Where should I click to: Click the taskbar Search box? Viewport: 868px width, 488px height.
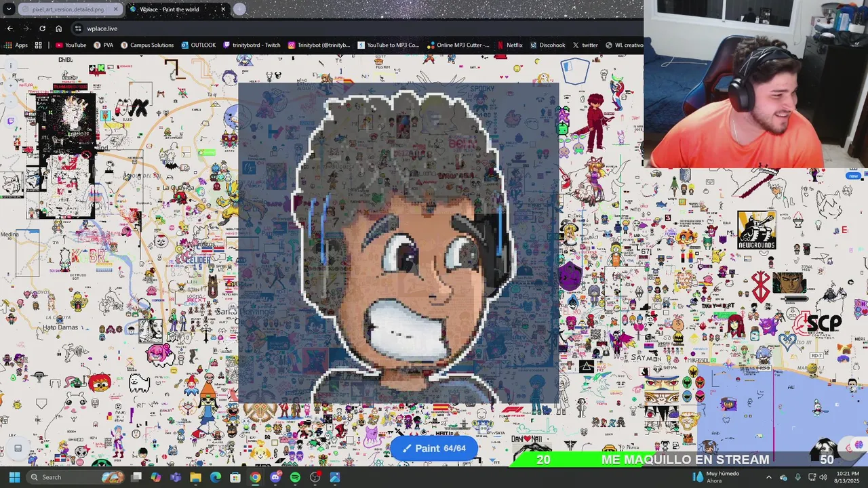pyautogui.click(x=76, y=477)
